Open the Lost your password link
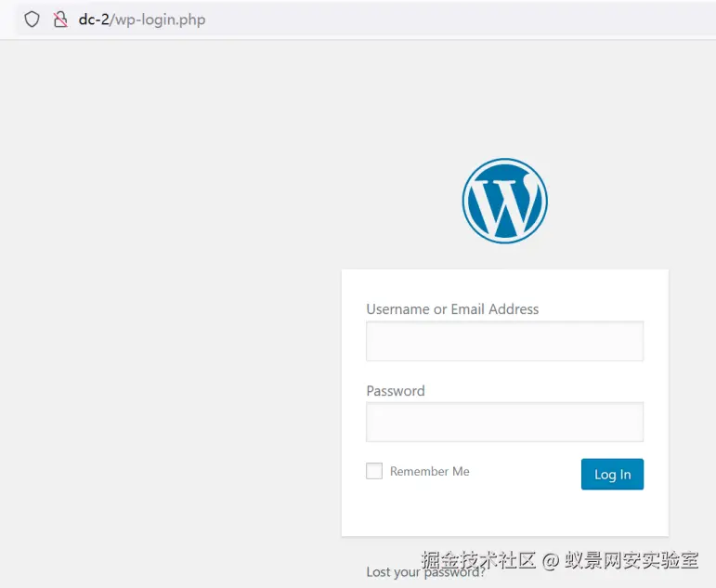 click(x=425, y=572)
